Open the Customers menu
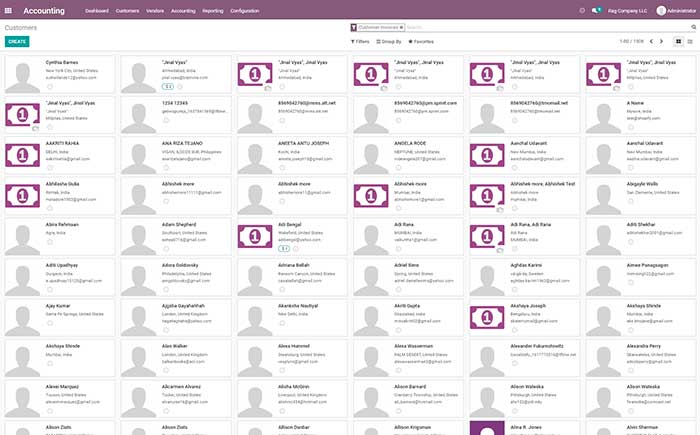Viewport: 700px width, 435px height. 127,11
